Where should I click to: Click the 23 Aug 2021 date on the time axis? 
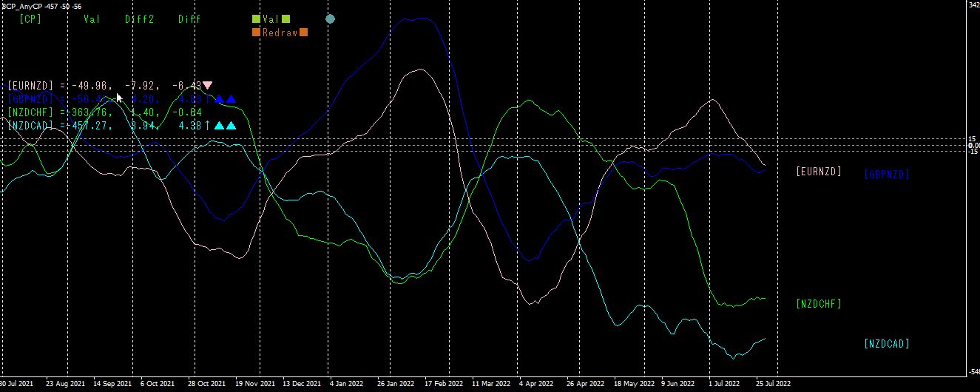coord(66,385)
